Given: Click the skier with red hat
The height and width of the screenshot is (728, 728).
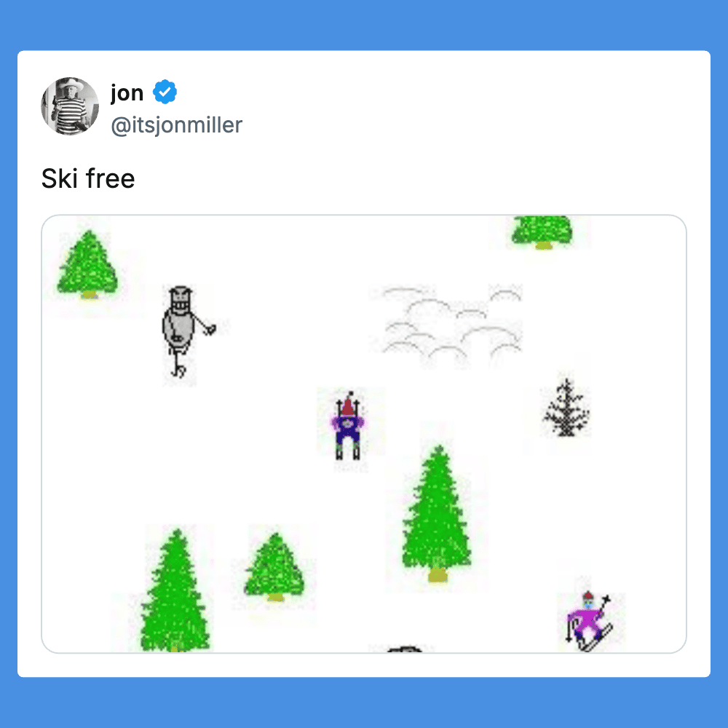Looking at the screenshot, I should (348, 426).
